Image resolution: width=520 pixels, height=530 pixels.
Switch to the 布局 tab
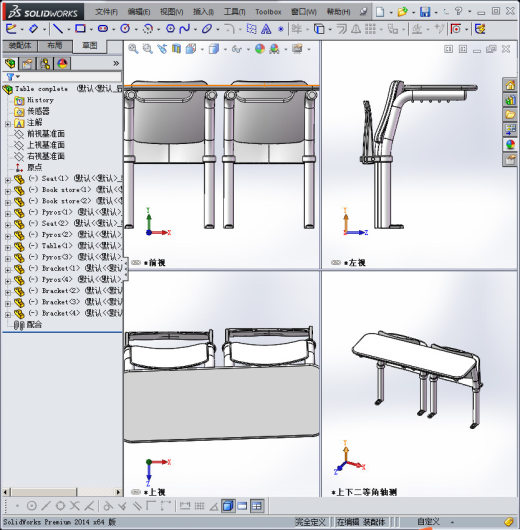click(x=55, y=46)
